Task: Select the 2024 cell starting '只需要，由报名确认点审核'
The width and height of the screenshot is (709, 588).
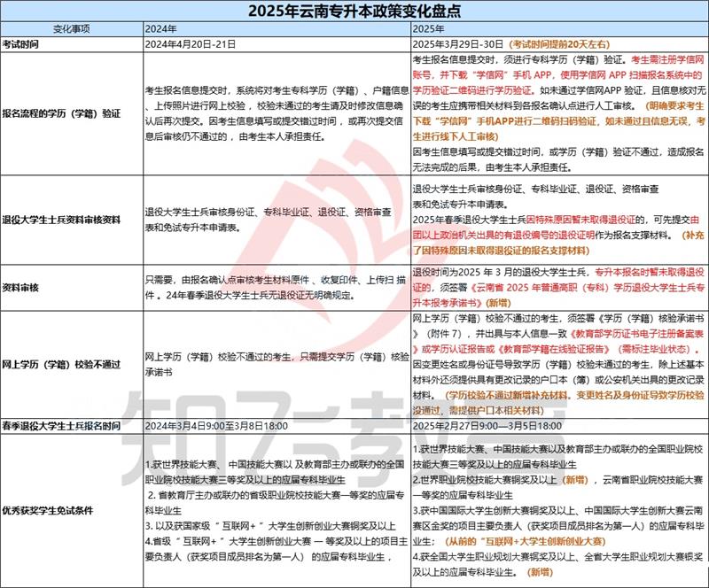Action: click(277, 288)
